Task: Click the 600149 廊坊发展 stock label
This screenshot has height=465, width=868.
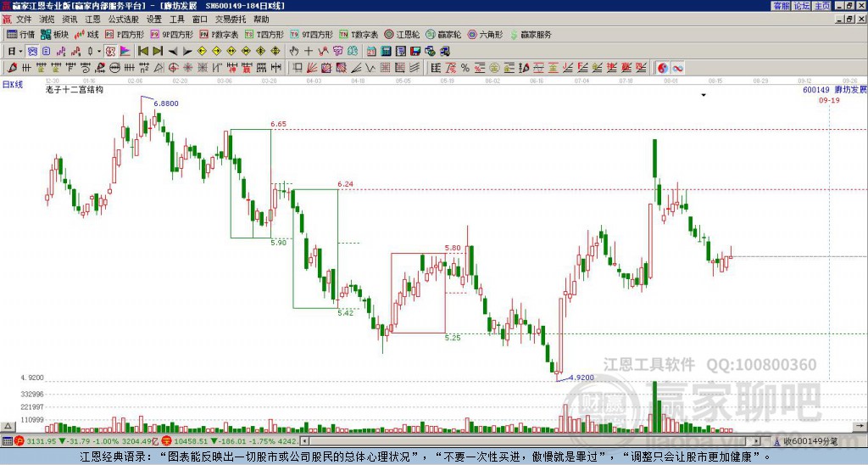Action: coord(834,90)
